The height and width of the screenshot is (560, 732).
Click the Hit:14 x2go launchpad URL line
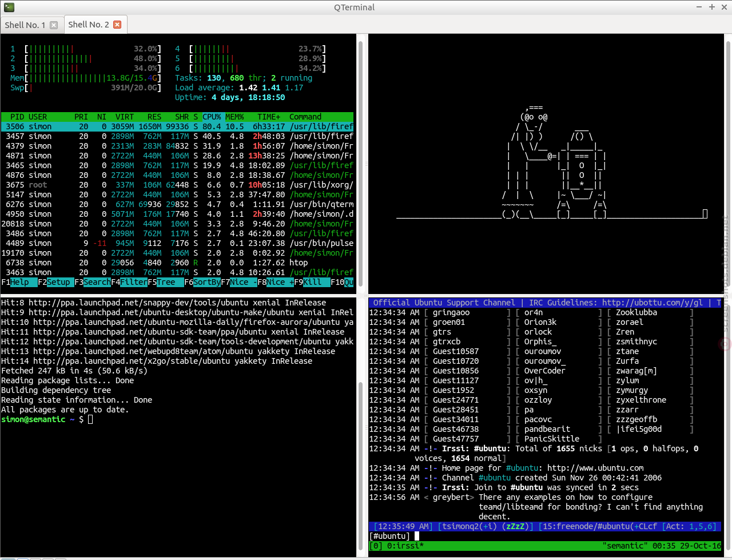(157, 361)
